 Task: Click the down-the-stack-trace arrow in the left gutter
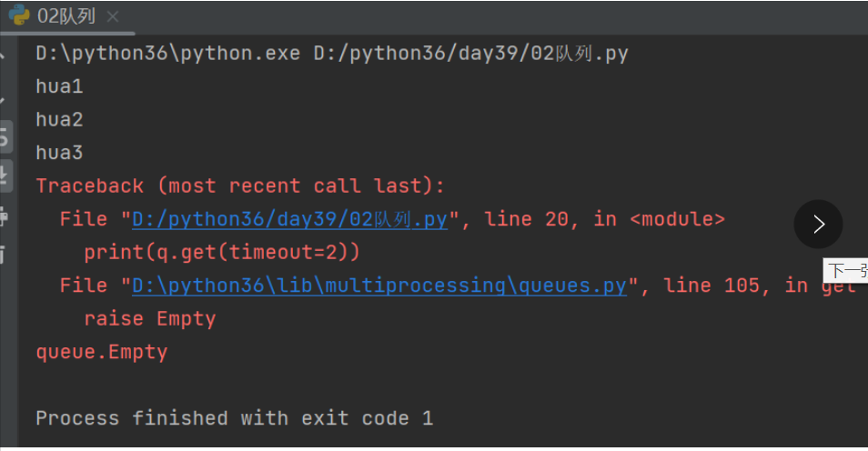pos(5,97)
